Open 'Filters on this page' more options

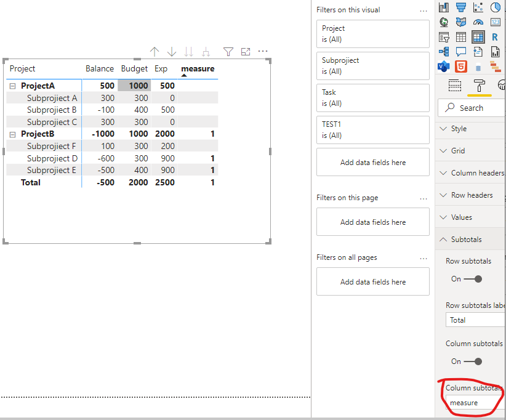424,198
